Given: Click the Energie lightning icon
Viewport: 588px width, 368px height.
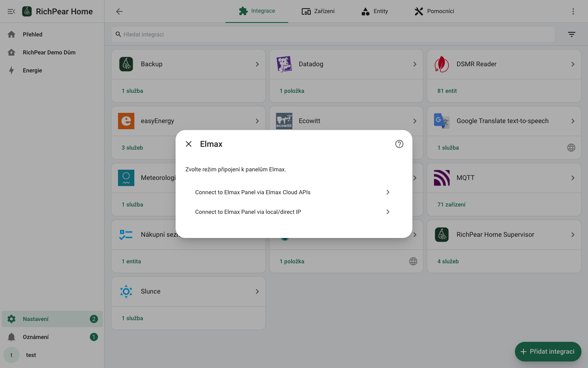Looking at the screenshot, I should (x=11, y=70).
